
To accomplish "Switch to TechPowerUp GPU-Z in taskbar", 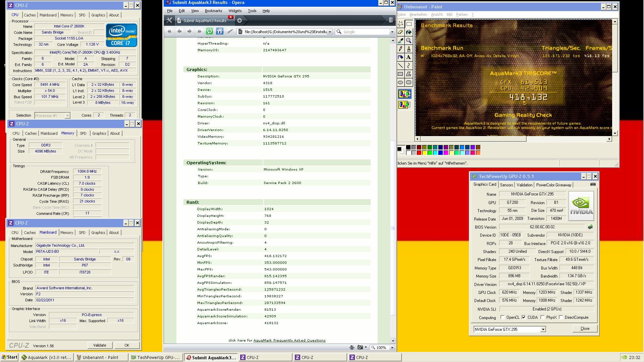I will coord(156,357).
